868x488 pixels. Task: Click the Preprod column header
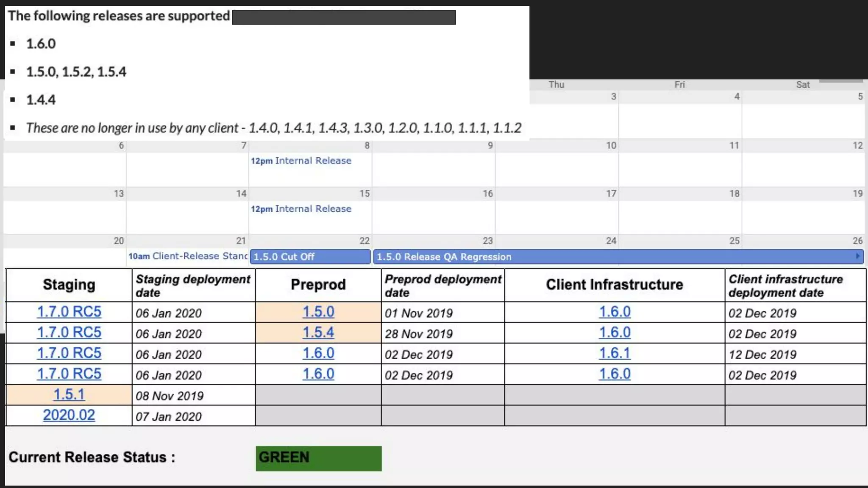click(x=318, y=285)
